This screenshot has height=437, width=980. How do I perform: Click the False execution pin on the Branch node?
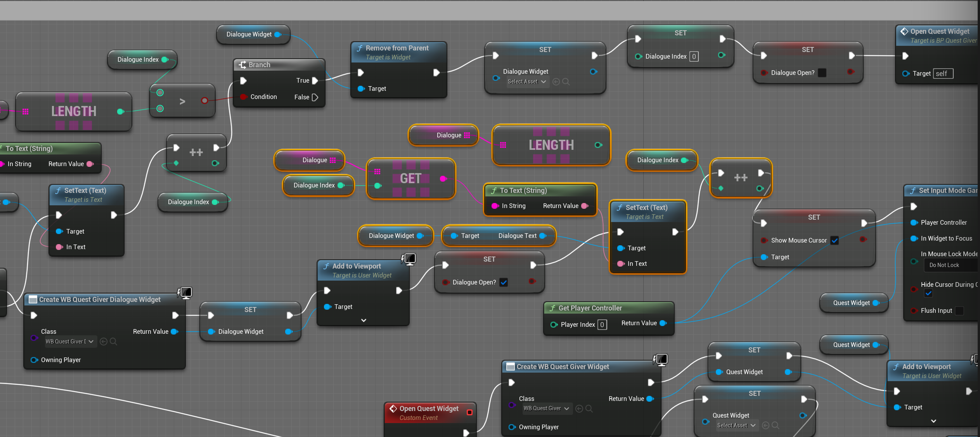315,97
